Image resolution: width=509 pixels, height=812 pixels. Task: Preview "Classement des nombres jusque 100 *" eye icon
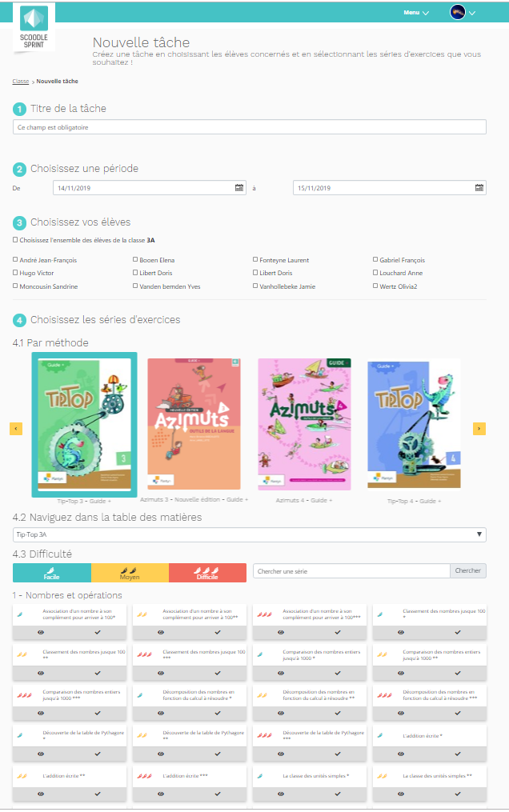401,632
